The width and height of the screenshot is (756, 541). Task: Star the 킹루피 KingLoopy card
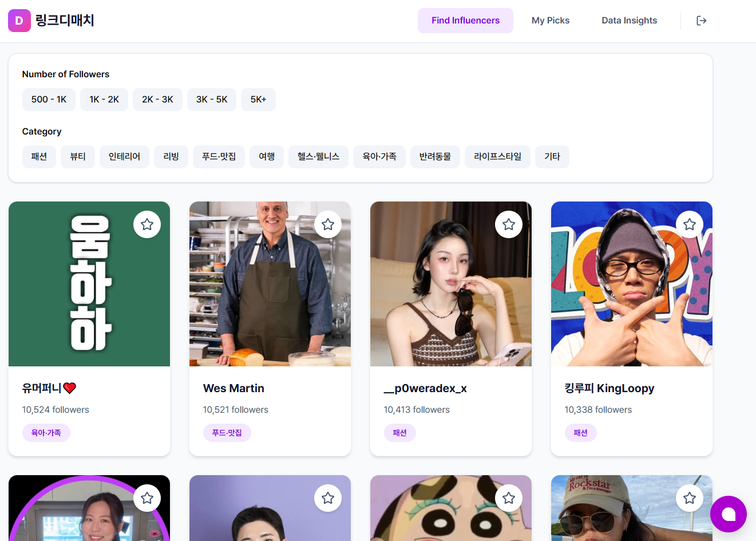click(x=690, y=224)
